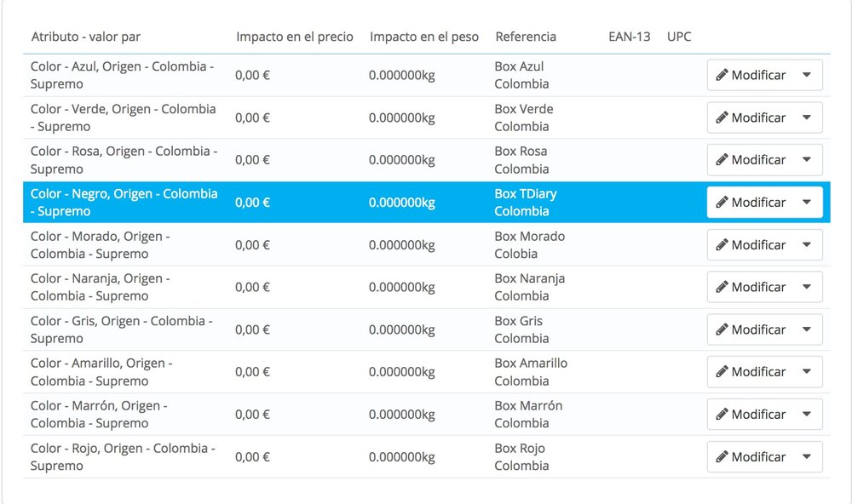
Task: Click Modificar button in highlighted Box TDiary row
Action: click(751, 202)
